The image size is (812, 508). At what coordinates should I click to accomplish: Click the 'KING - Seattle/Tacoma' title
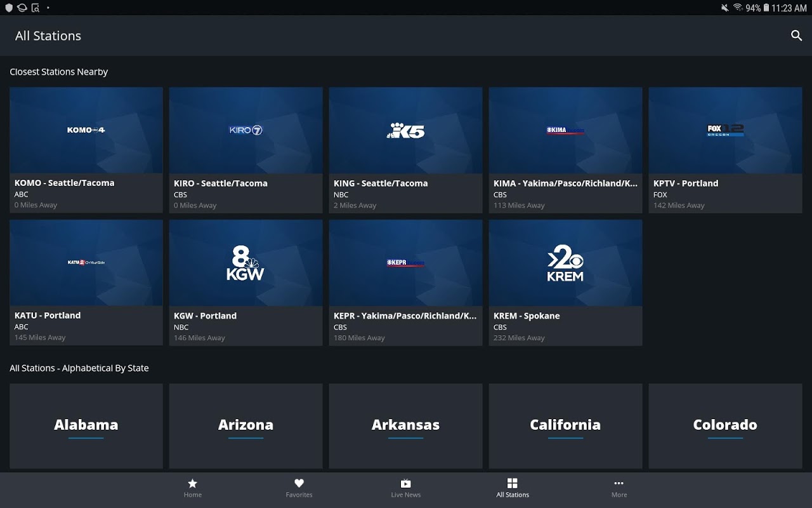[x=381, y=183]
